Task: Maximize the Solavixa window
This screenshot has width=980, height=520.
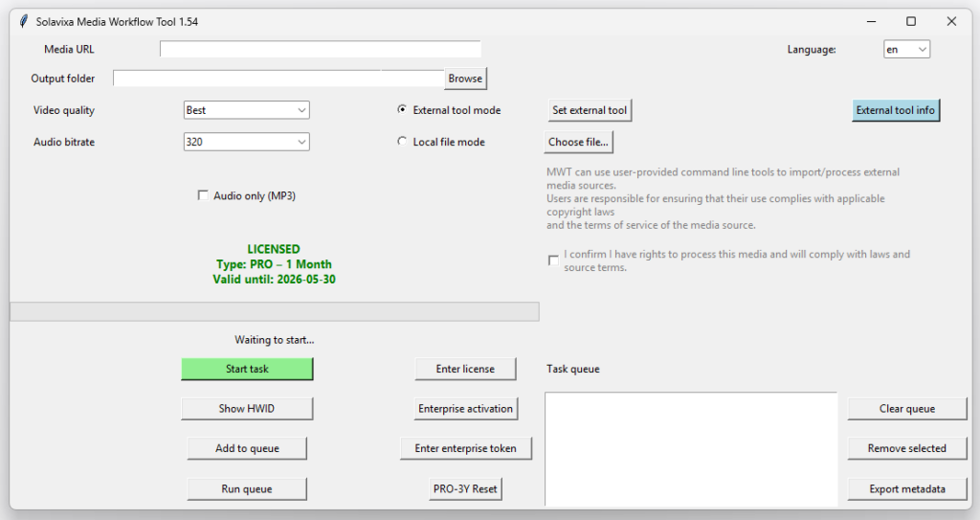Action: (x=911, y=21)
